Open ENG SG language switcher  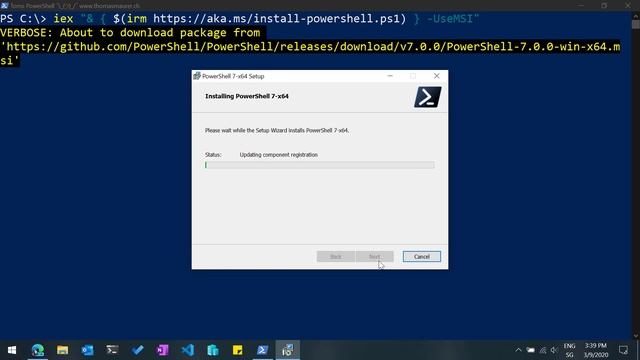[x=569, y=350]
